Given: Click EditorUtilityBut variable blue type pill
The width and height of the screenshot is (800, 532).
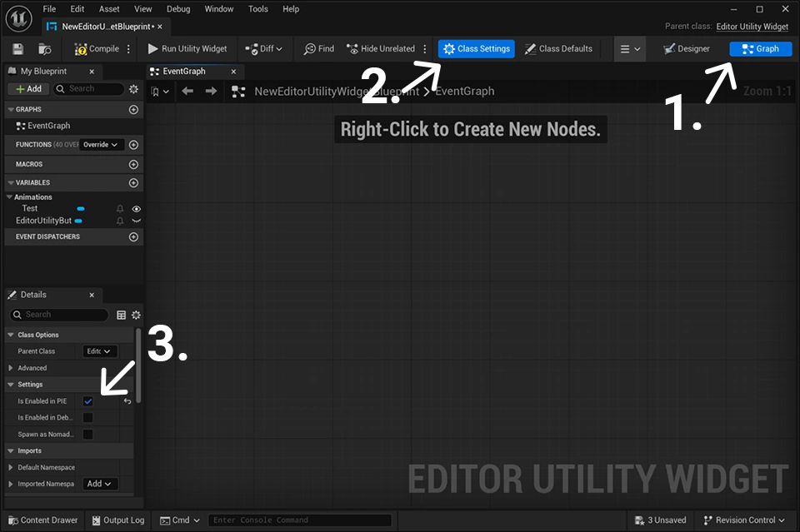Looking at the screenshot, I should (78, 221).
